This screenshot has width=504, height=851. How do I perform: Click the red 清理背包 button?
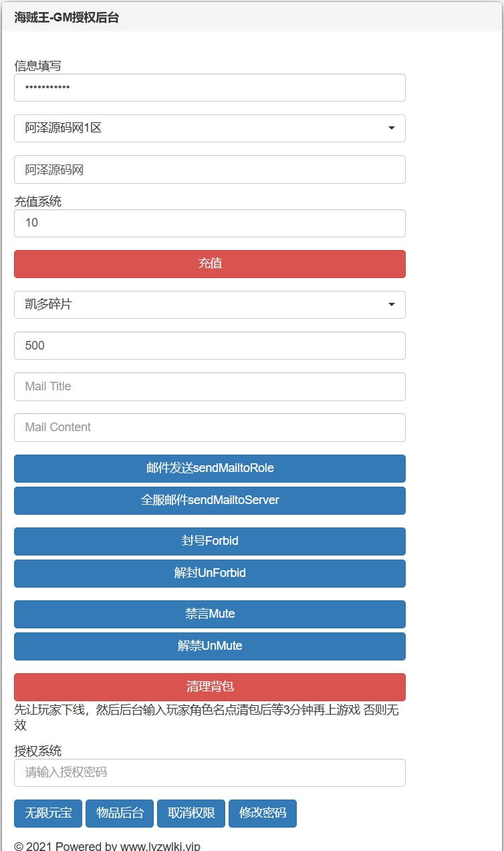209,687
